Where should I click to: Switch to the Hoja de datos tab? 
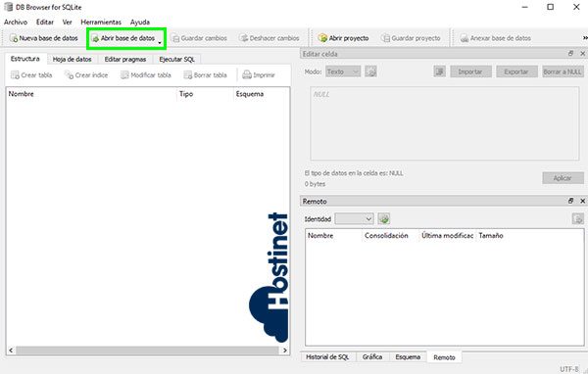pos(72,59)
